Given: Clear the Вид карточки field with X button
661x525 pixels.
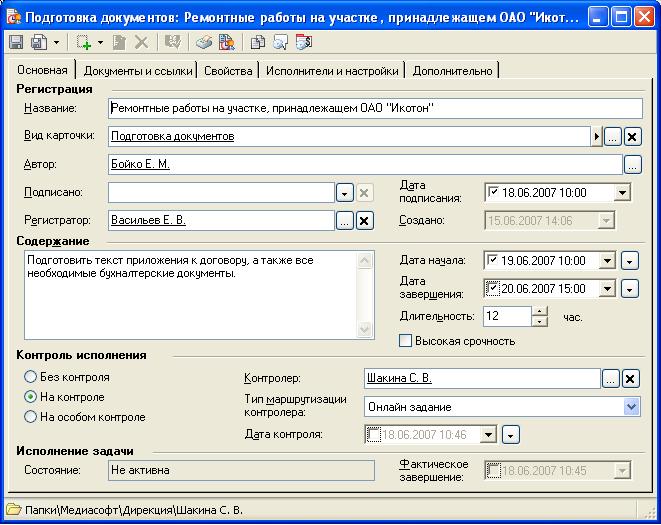Looking at the screenshot, I should [632, 137].
